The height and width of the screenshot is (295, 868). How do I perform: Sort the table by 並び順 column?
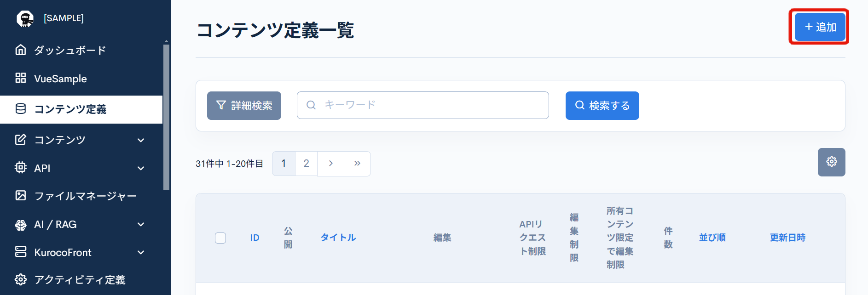pyautogui.click(x=712, y=238)
